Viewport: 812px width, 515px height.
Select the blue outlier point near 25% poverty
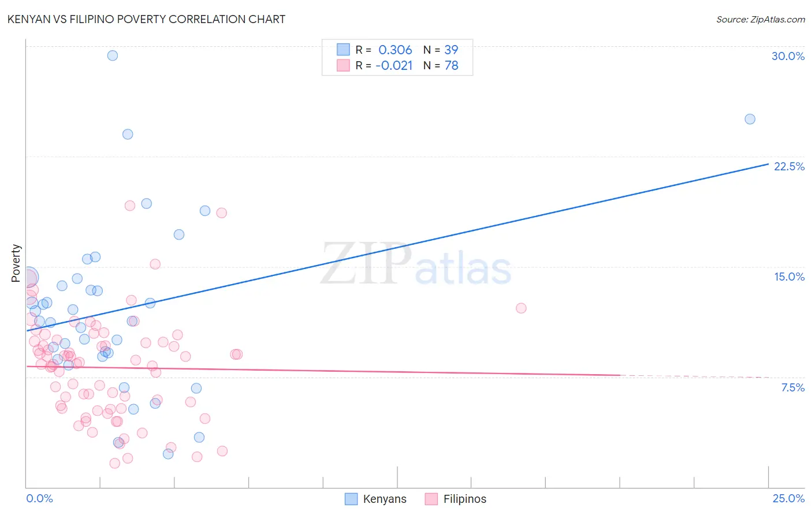[750, 119]
